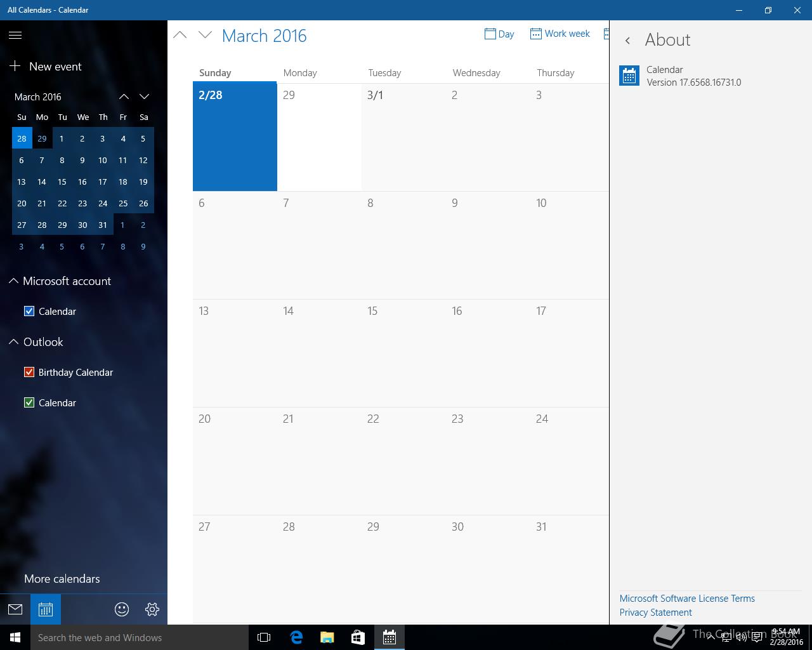Click 12 in mini calendar

143,160
